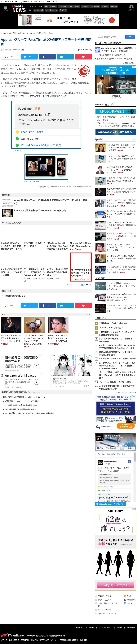Click the 今すぐチェック pink ad button
The width and height of the screenshot is (137, 644).
115,585
